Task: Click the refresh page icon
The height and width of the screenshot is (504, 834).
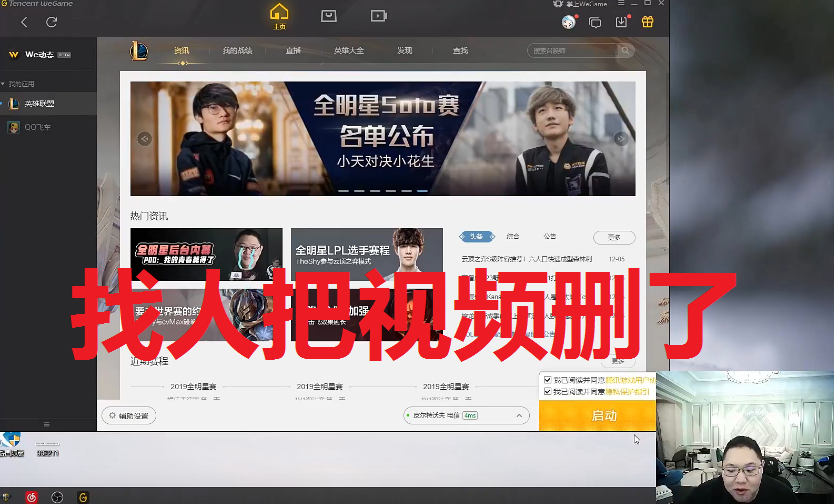Action: [x=51, y=21]
